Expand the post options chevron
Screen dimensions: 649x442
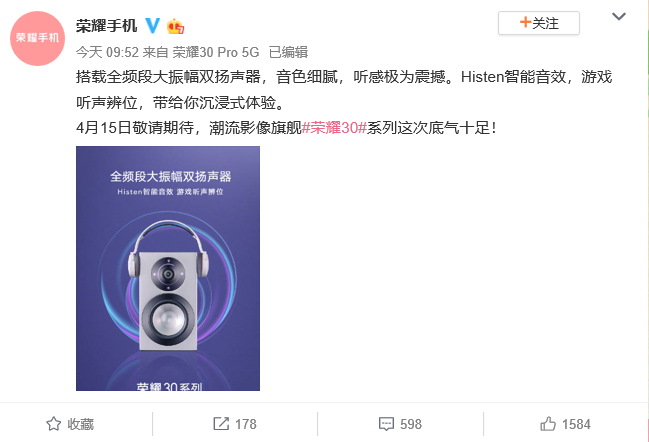click(x=619, y=17)
